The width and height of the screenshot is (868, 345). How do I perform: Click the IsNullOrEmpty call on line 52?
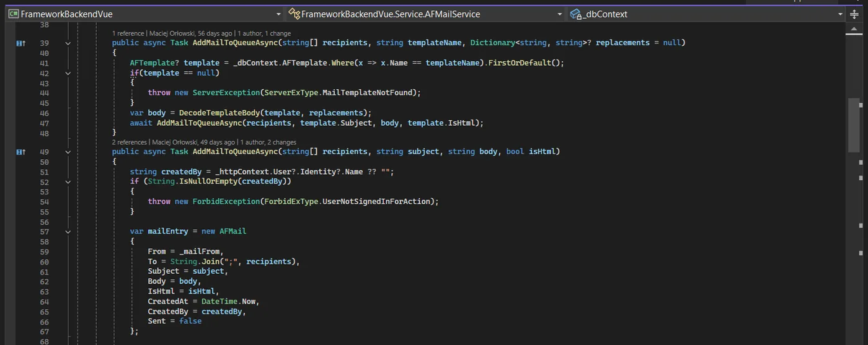pos(208,182)
